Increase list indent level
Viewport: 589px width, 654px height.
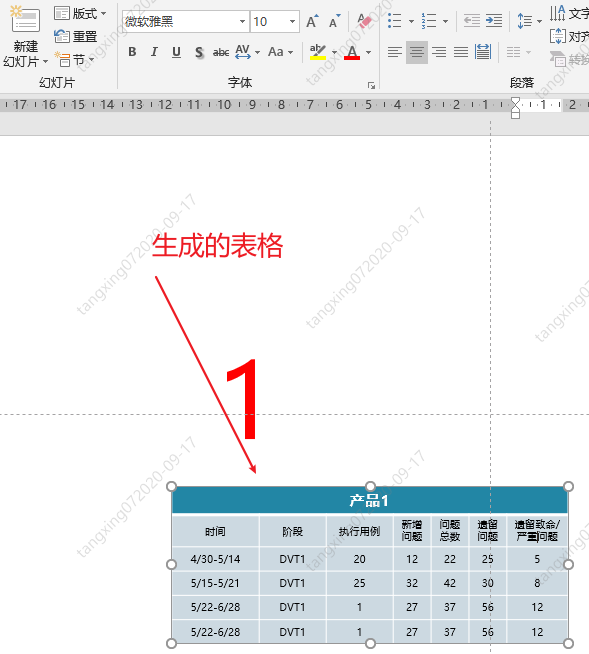[x=494, y=20]
